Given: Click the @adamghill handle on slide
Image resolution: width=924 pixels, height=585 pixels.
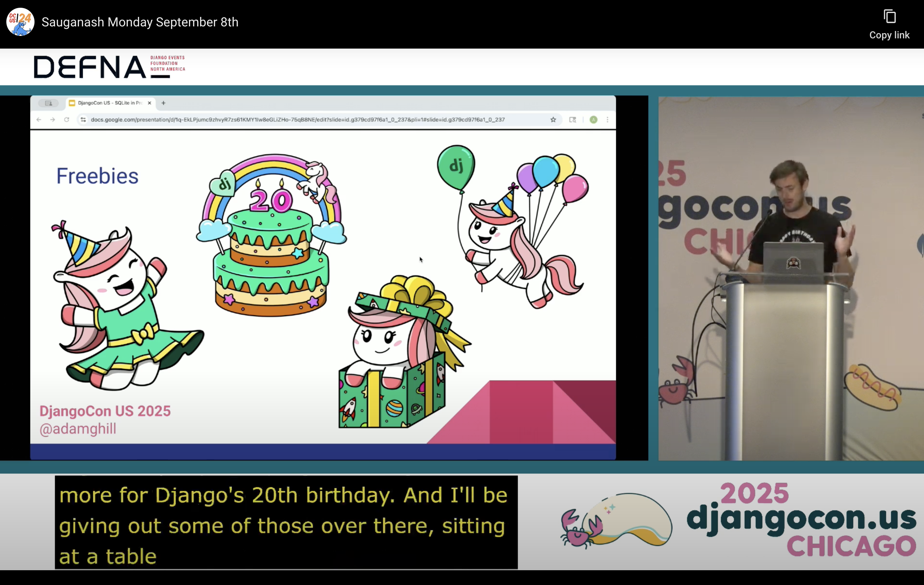Looking at the screenshot, I should pos(78,428).
